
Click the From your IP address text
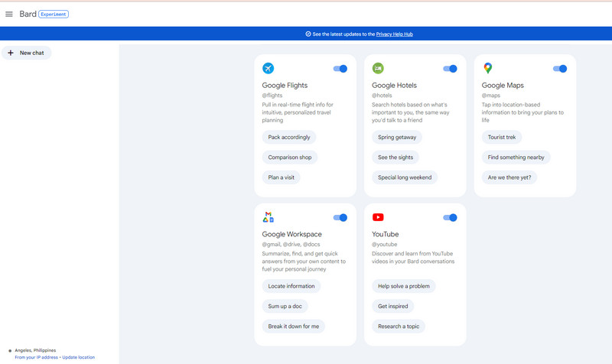point(36,357)
